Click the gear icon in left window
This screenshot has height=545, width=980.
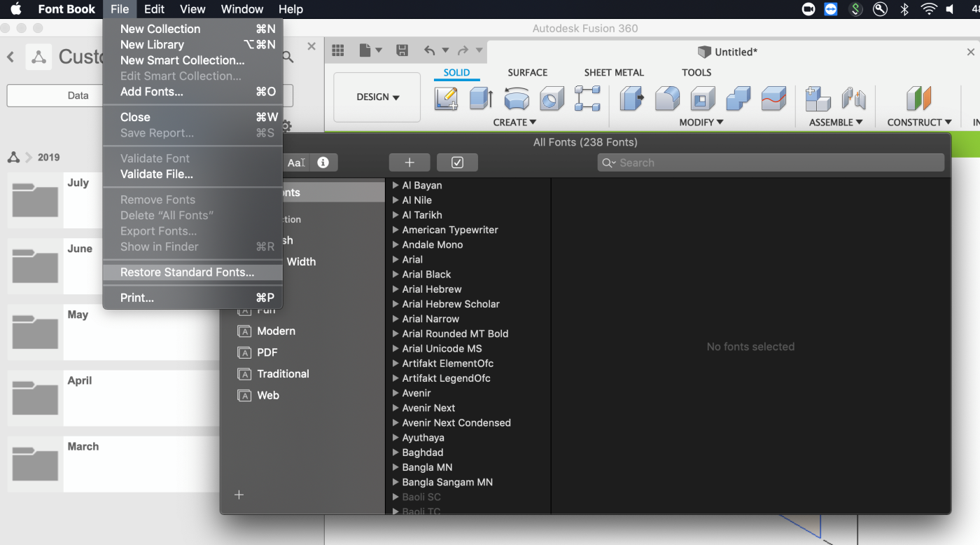pyautogui.click(x=286, y=127)
